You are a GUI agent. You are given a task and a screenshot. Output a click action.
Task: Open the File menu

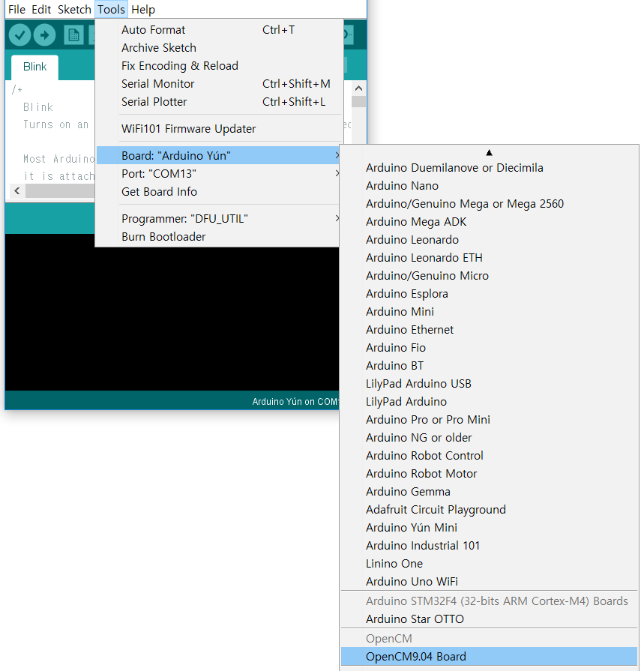[16, 10]
